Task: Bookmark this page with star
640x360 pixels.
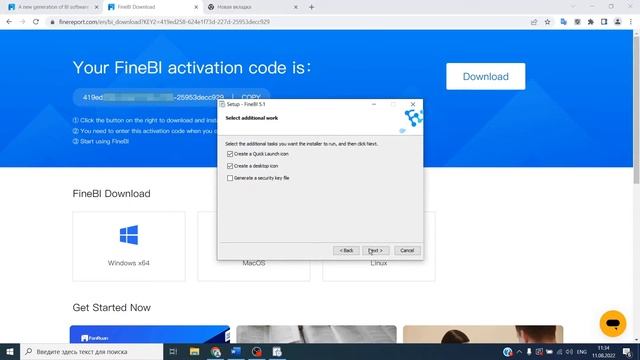Action: coord(547,22)
